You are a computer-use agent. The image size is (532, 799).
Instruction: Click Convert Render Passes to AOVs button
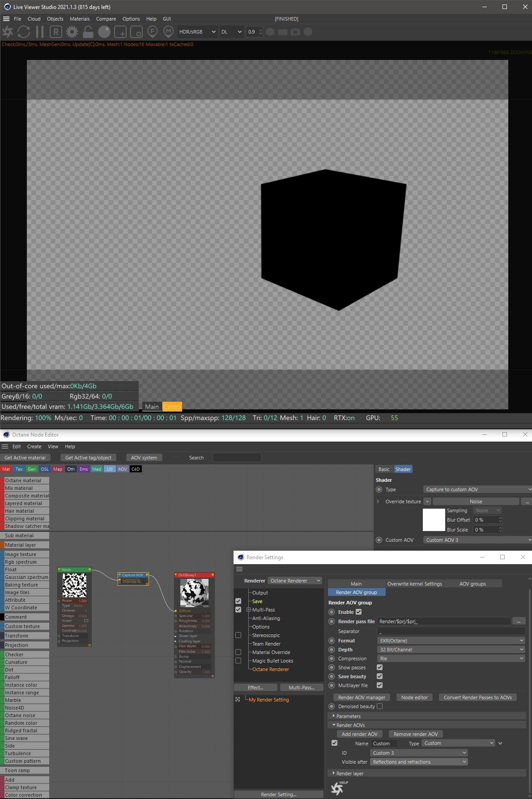(477, 697)
